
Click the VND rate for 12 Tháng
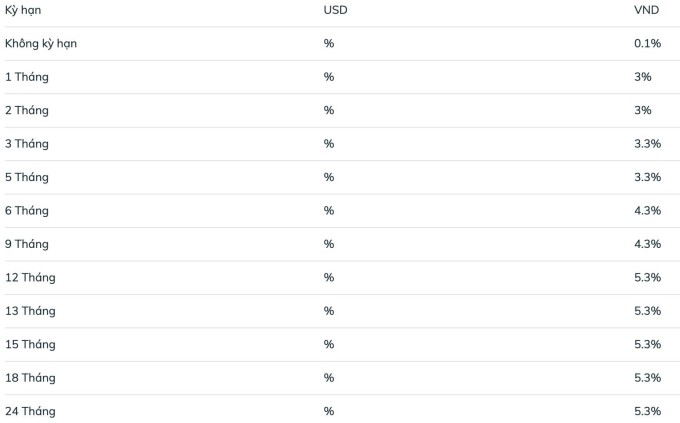click(x=647, y=278)
